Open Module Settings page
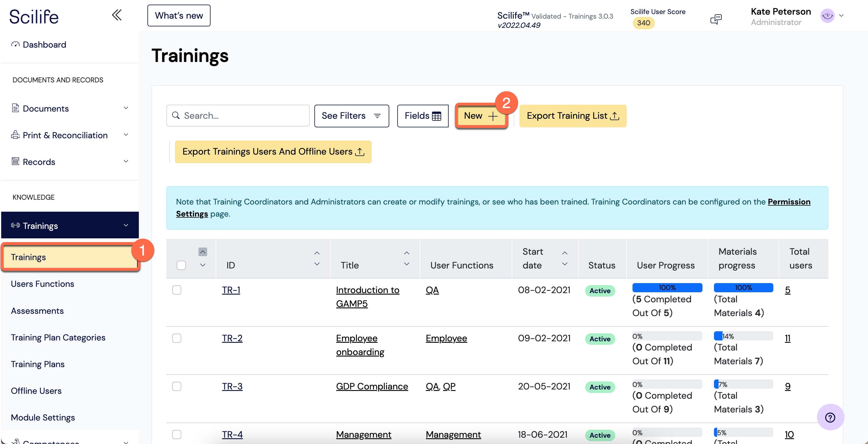This screenshot has width=868, height=444. point(43,417)
